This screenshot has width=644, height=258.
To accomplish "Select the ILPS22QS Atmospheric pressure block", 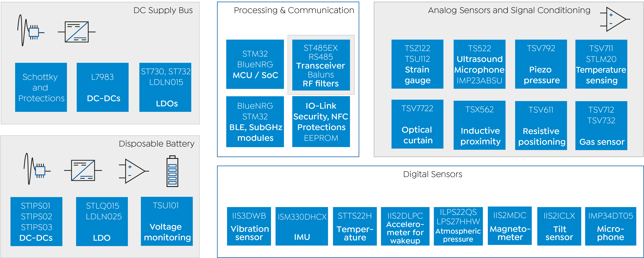I will click(x=458, y=226).
